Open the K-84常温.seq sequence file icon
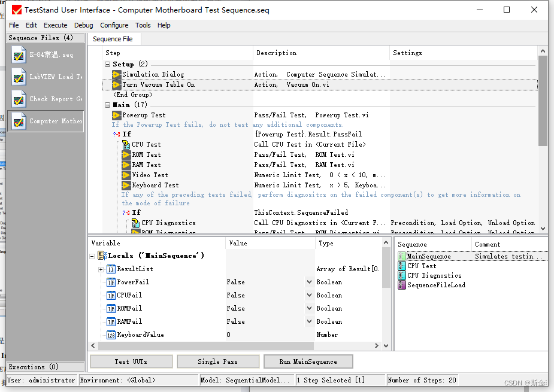Screen dimensions: 554x392 coord(19,54)
